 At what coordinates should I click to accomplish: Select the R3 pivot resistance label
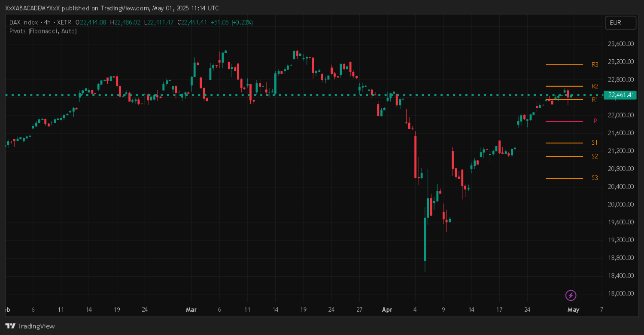pos(595,65)
